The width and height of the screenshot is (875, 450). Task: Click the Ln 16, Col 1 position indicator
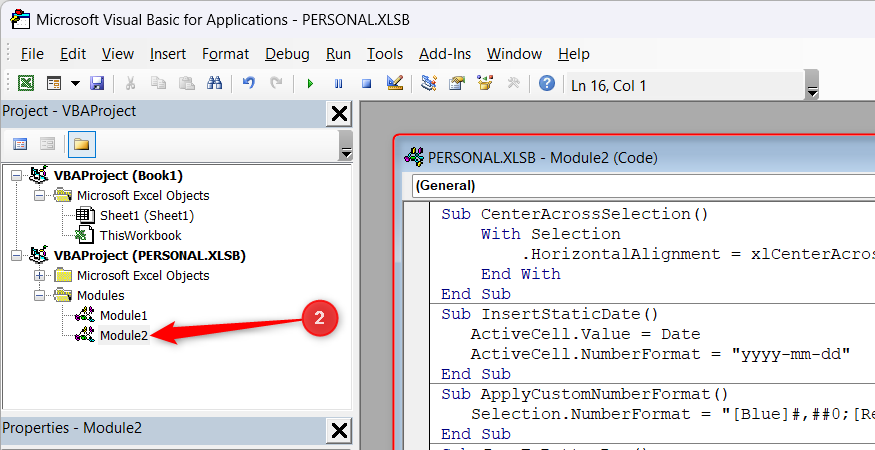point(609,86)
